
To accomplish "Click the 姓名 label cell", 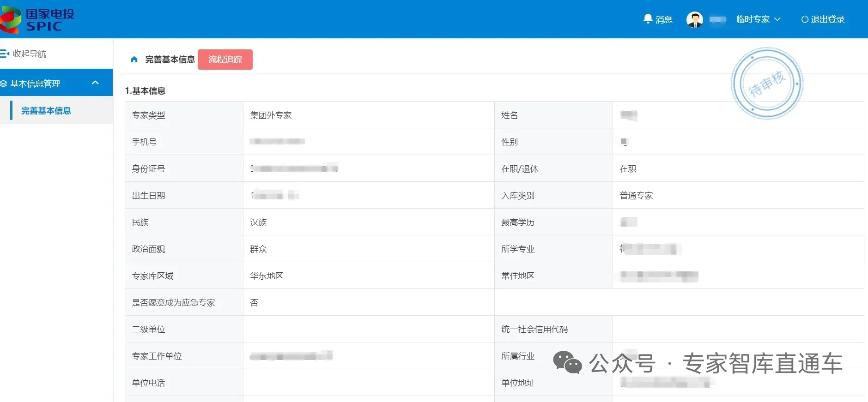I will tap(553, 115).
